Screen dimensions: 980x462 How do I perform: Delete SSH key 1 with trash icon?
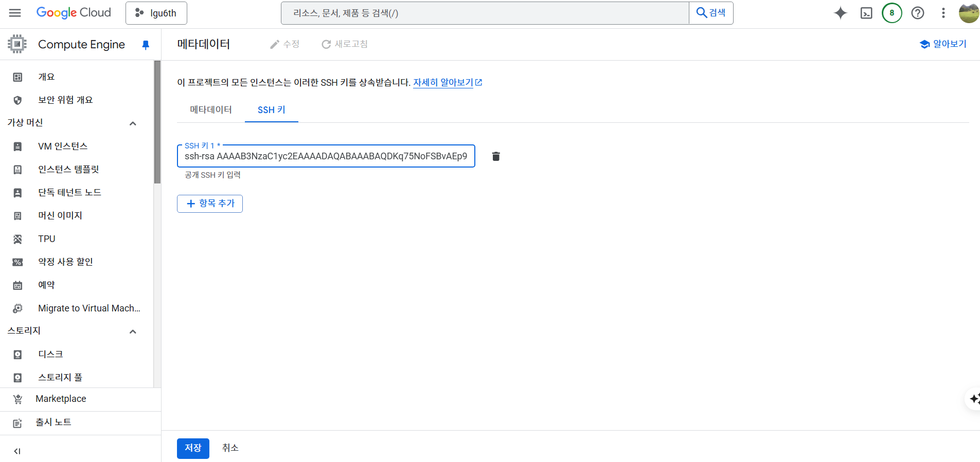496,156
